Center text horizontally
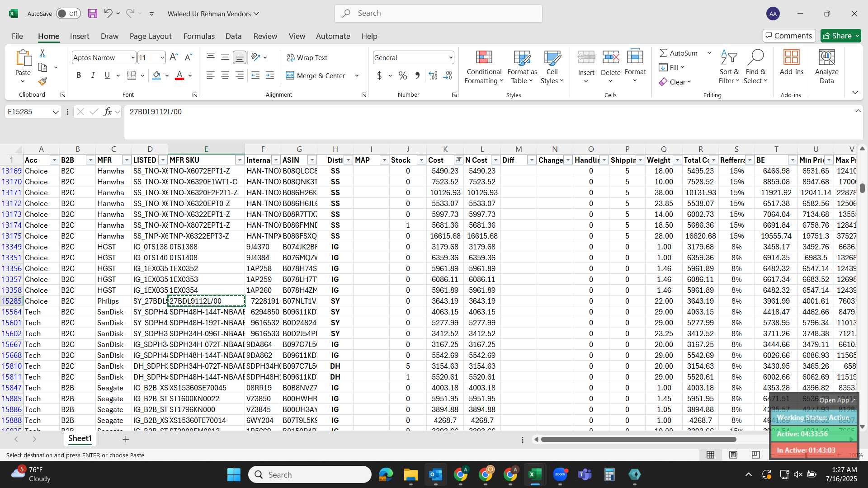Viewport: 868px width, 488px height. (x=225, y=75)
